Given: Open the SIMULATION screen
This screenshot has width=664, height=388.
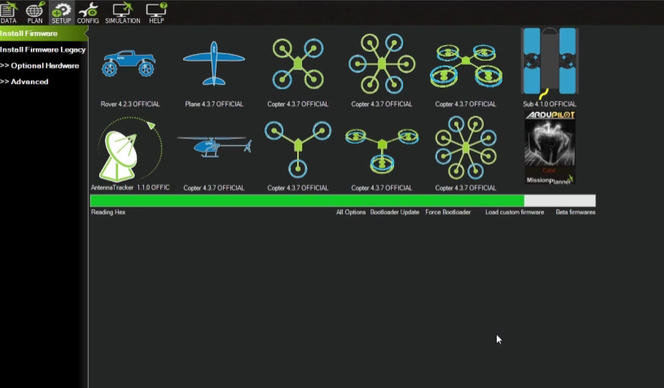Looking at the screenshot, I should (x=122, y=13).
